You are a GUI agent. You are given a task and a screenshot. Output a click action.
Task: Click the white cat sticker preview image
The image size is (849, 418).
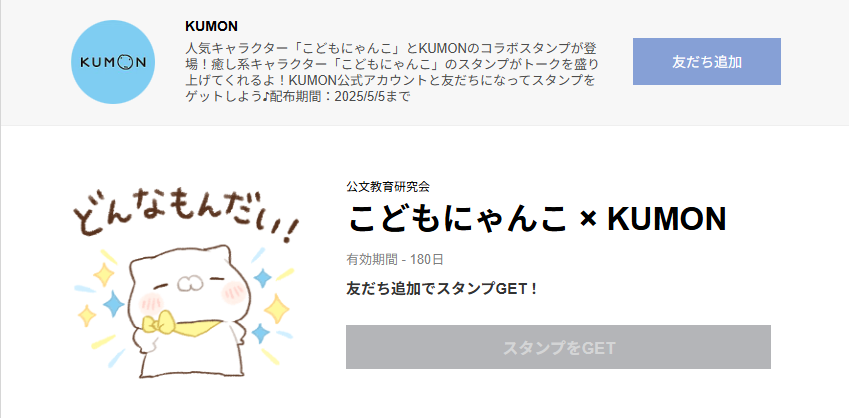[x=186, y=282]
